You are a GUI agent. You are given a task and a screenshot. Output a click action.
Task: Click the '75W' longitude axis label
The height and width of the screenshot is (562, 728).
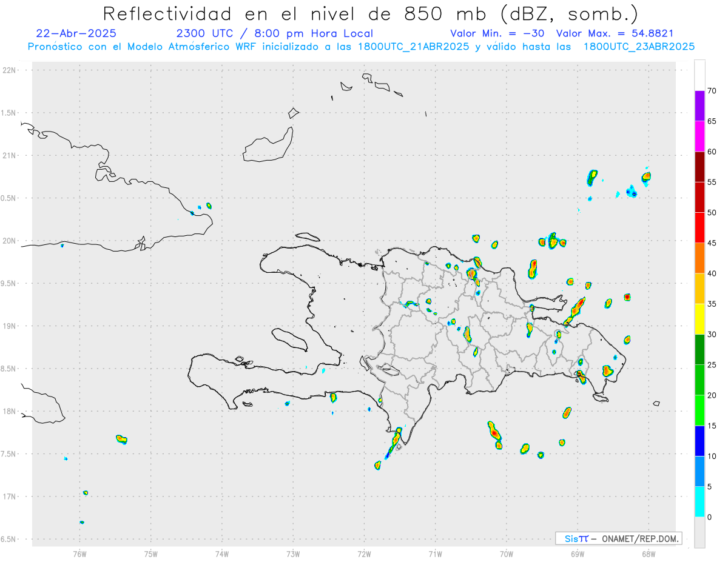151,553
